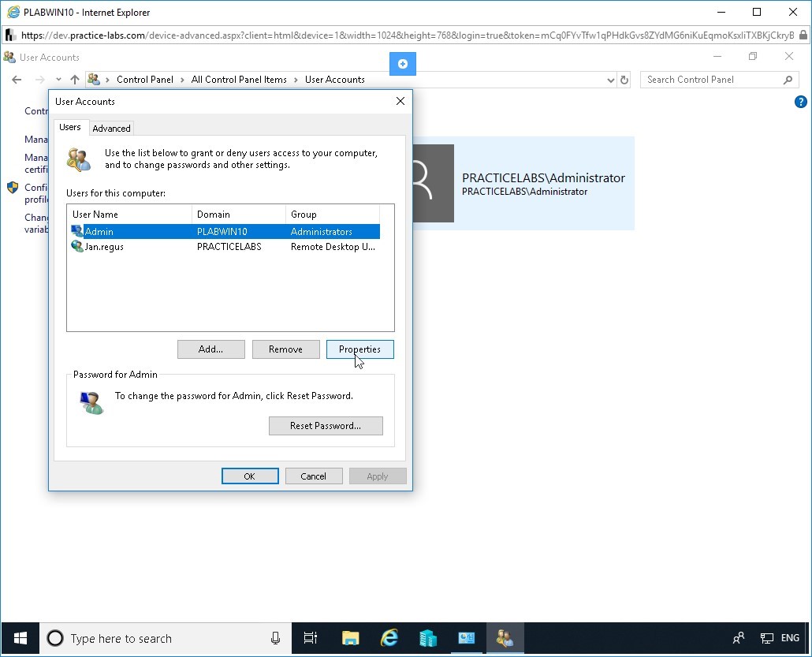Sort by the Group column header
This screenshot has width=812, height=657.
click(333, 215)
